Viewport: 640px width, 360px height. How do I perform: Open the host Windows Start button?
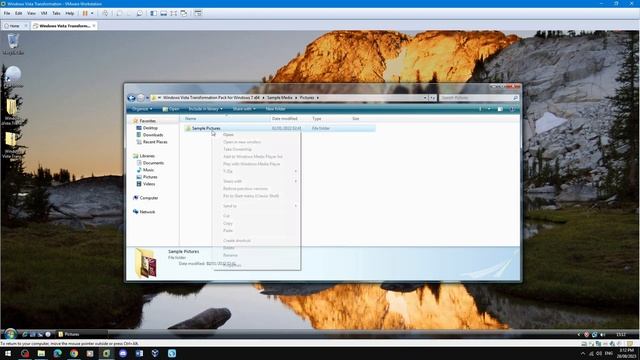[8, 353]
